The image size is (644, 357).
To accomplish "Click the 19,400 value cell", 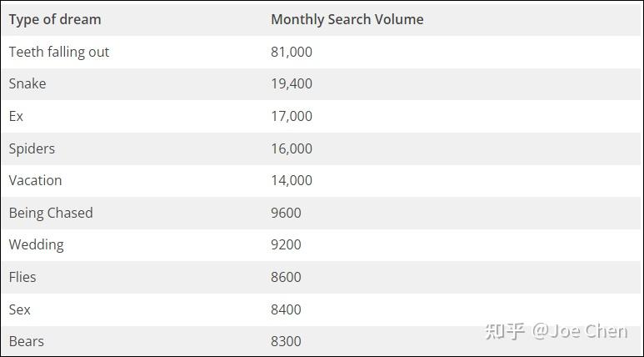I will 292,83.
